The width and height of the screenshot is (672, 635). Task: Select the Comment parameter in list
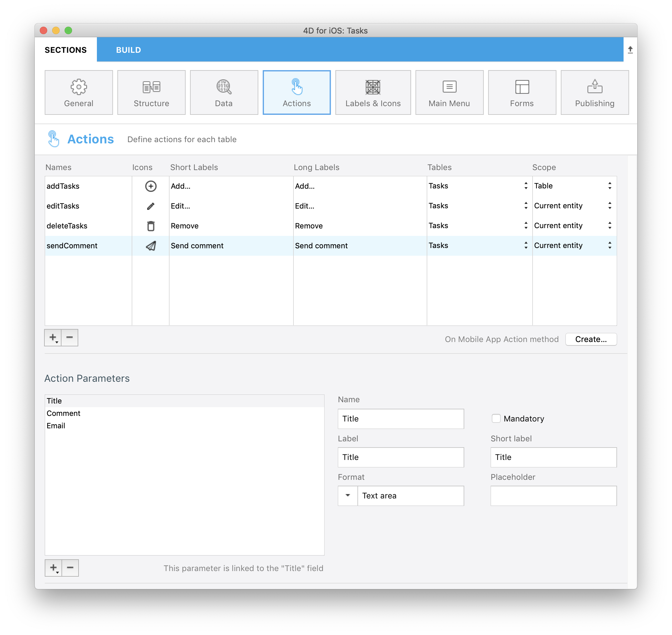click(184, 413)
